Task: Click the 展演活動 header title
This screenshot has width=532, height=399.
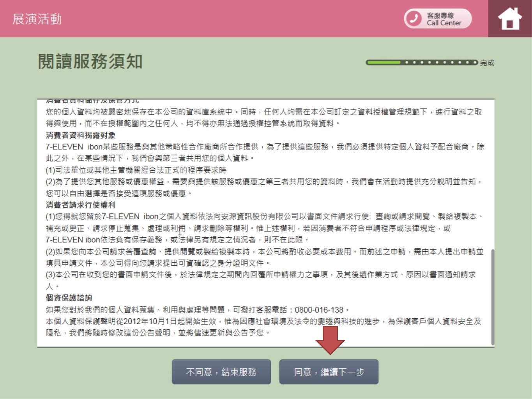Action: click(37, 19)
